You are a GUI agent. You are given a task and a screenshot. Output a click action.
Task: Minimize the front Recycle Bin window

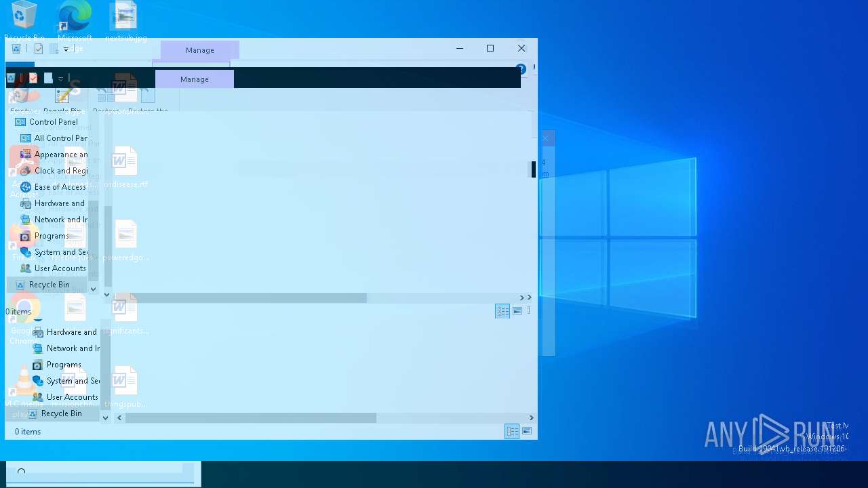460,48
